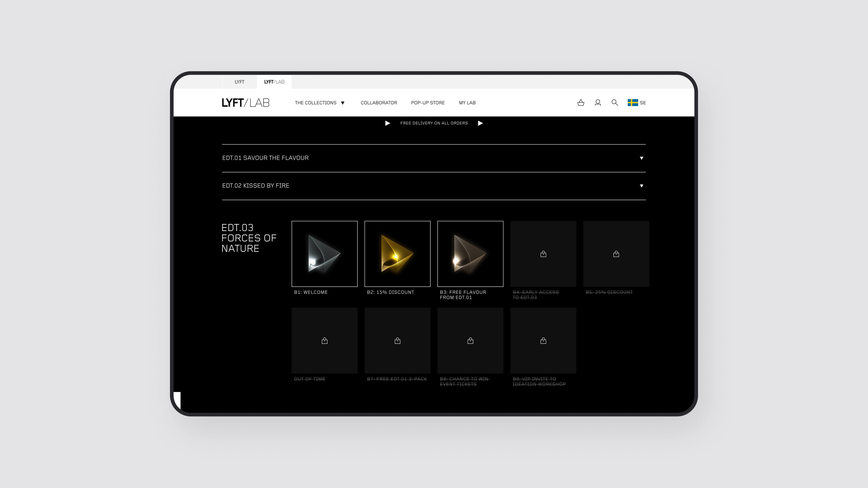This screenshot has height=488, width=868.
Task: Open My Lab in navigation
Action: click(x=467, y=103)
